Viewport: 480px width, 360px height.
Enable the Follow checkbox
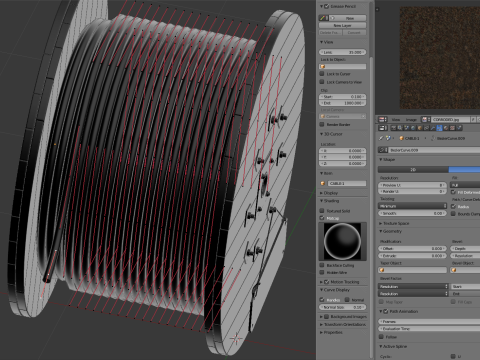(x=382, y=337)
